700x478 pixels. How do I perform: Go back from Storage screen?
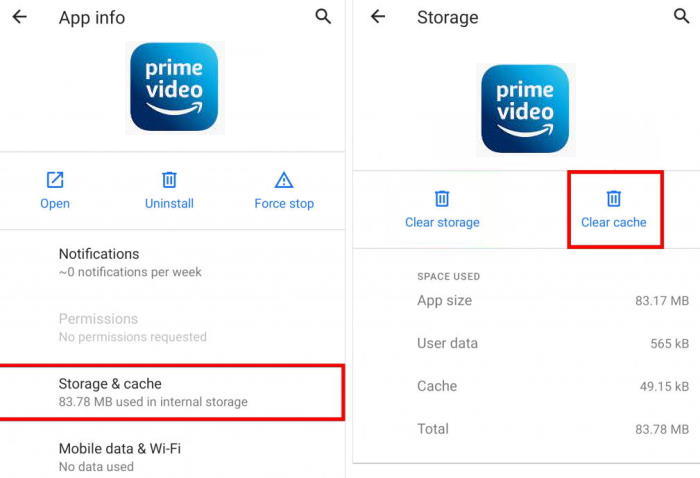(x=378, y=17)
